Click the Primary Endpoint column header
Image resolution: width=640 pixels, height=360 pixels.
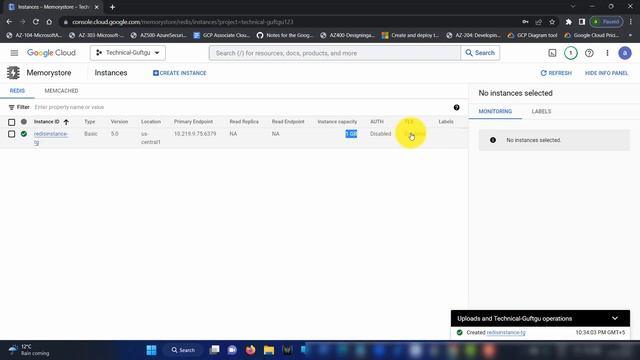click(193, 122)
